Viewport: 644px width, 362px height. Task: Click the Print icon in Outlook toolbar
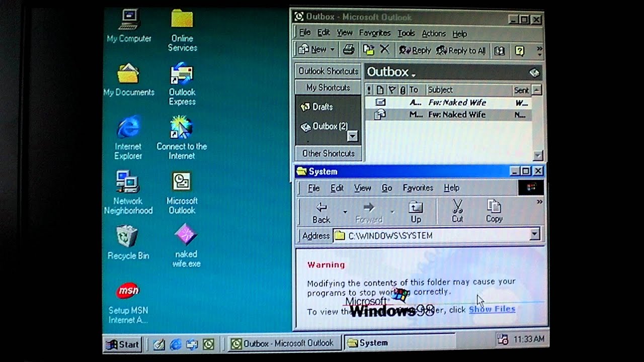point(348,50)
